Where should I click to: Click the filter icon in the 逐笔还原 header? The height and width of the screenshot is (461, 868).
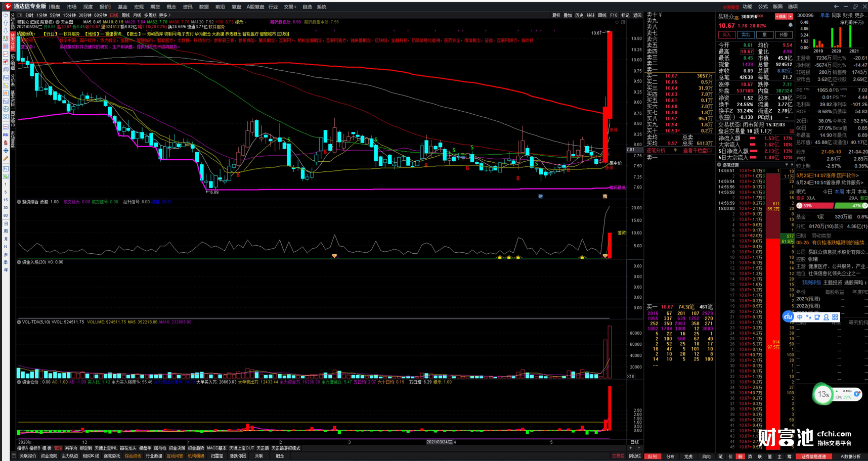point(786,165)
